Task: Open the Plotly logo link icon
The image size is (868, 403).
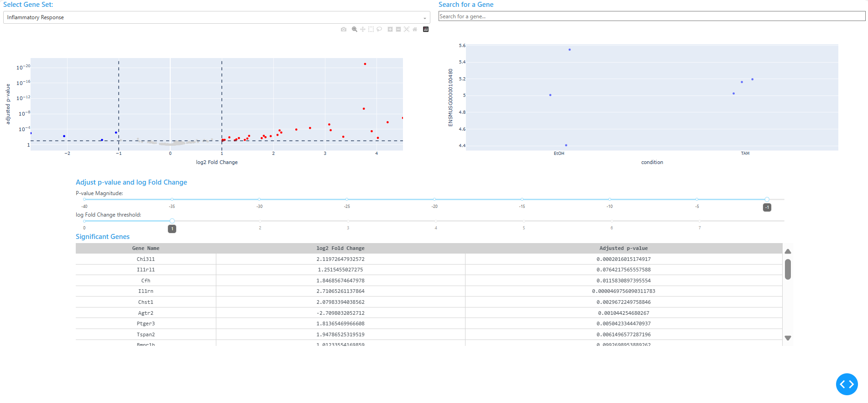Action: point(426,29)
